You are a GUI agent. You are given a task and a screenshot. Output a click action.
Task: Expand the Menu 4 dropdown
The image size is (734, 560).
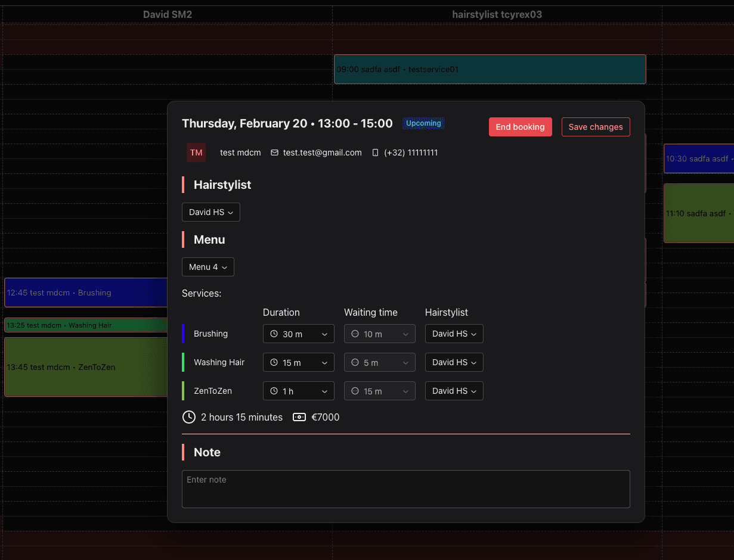coord(207,267)
